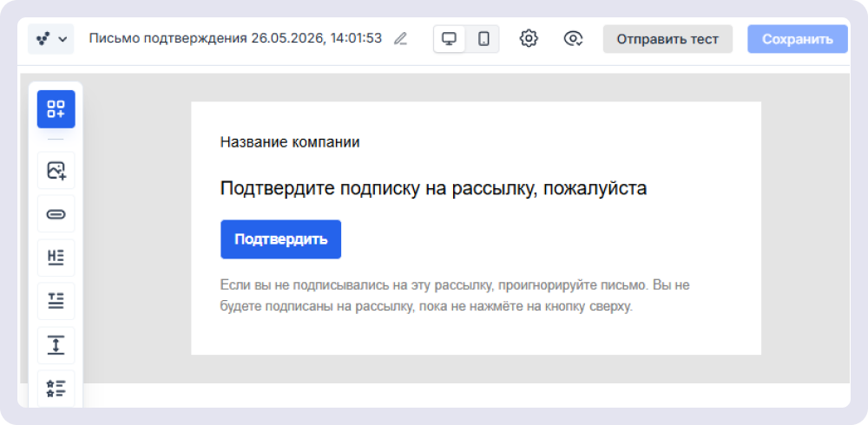This screenshot has height=425, width=868.
Task: Open email settings gear icon
Action: click(x=529, y=39)
